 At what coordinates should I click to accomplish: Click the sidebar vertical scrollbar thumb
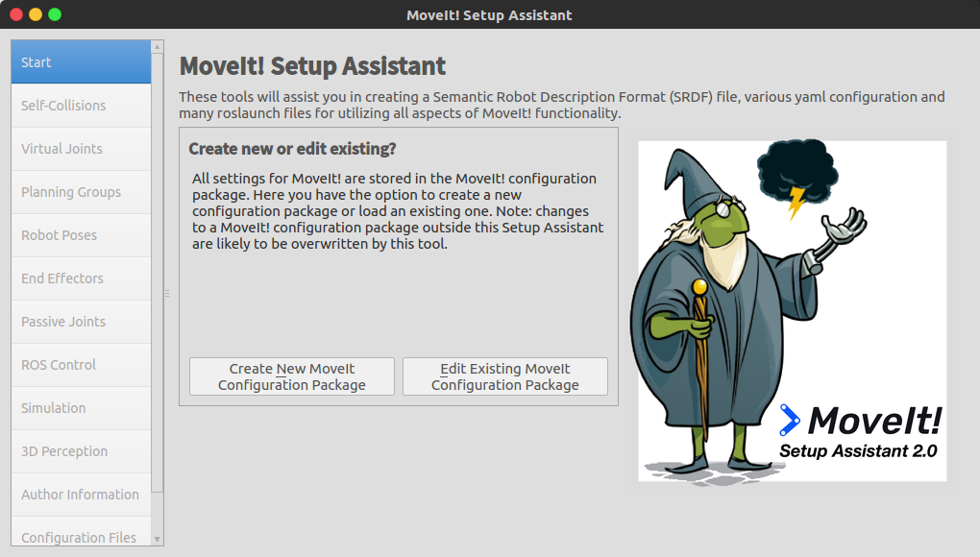(x=158, y=272)
